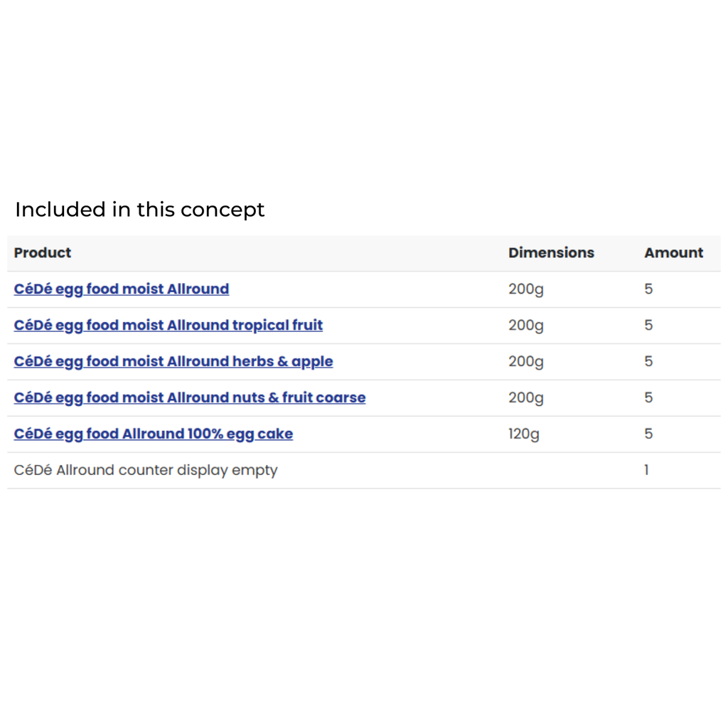
Task: Click the amount 5 in the nuts & fruit coarse row
Action: 648,398
